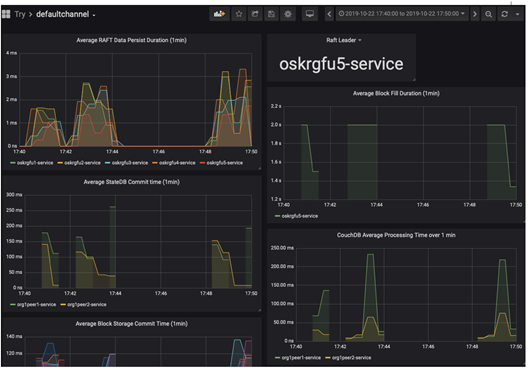Open the time range picker dropdown
The height and width of the screenshot is (370, 530).
402,14
